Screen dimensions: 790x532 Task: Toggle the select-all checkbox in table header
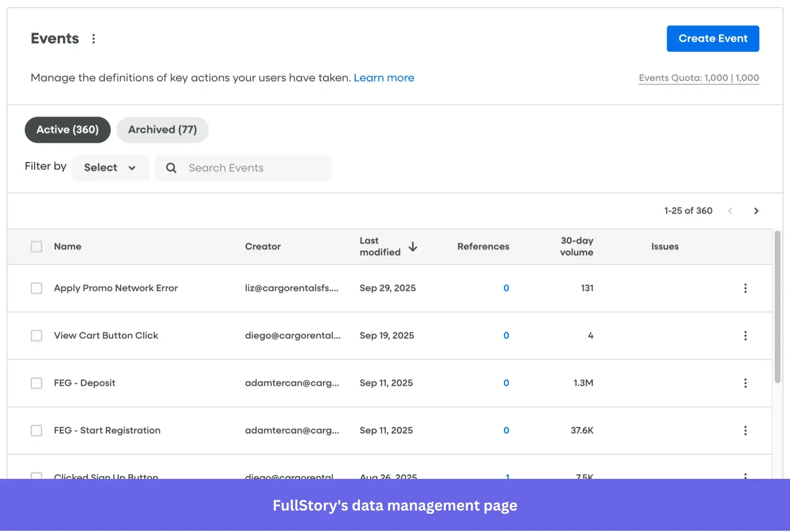pos(36,247)
